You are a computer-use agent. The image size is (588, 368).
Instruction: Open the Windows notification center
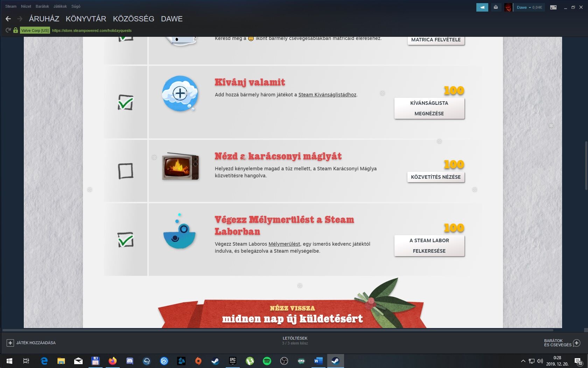tap(578, 361)
